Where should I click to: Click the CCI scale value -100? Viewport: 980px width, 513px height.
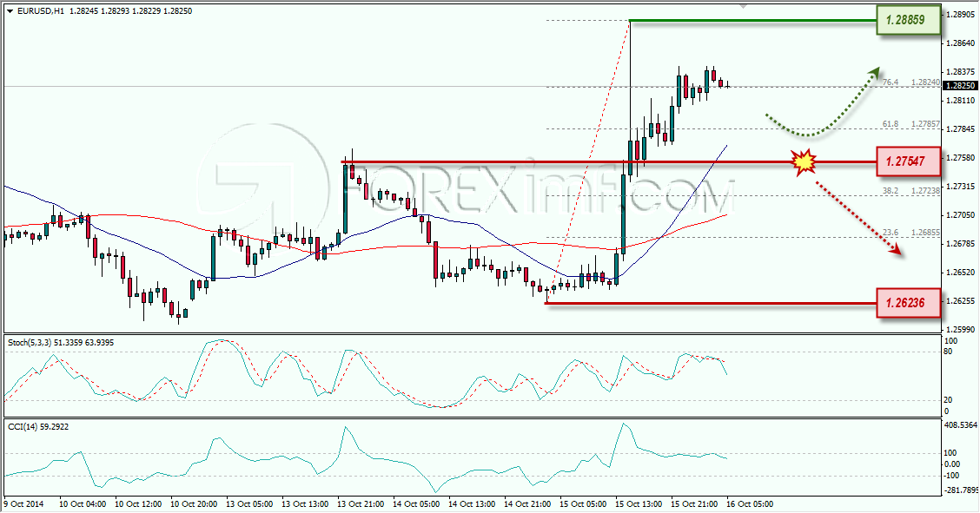click(952, 476)
